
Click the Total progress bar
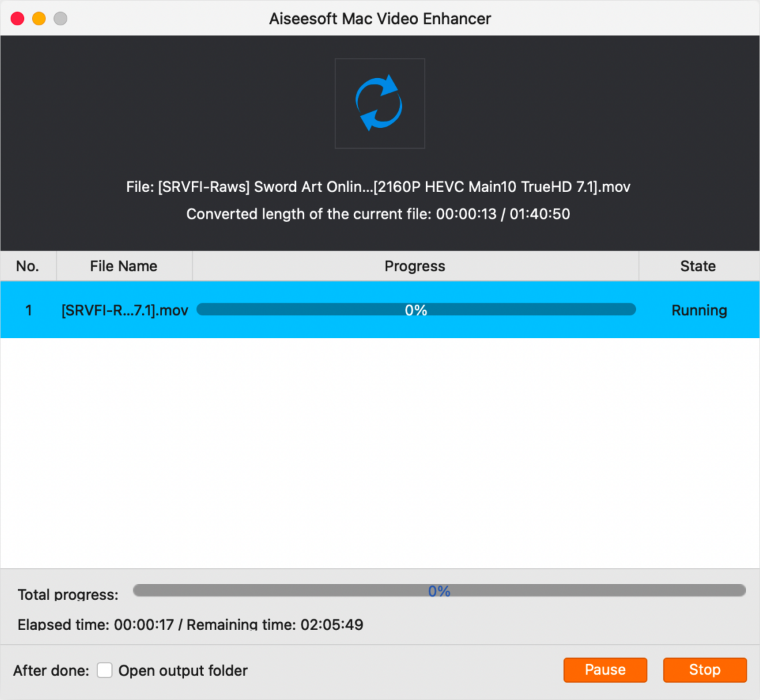(x=439, y=591)
